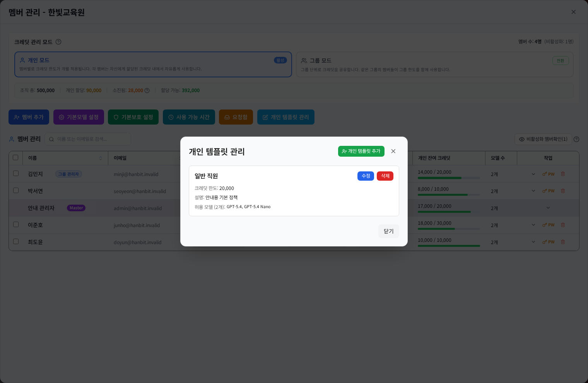Close the 개인 템플릿 관리 dialog with X
This screenshot has width=588, height=383.
click(393, 151)
